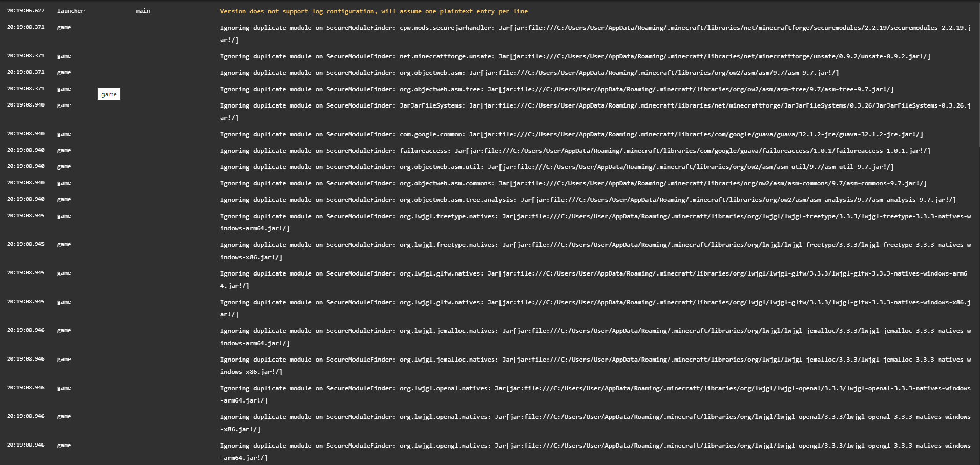Screen dimensions: 980x465
Task: Click the "lwjgl-freetype-3.3.3-natives-windows-arm64" message
Action: click(x=595, y=222)
